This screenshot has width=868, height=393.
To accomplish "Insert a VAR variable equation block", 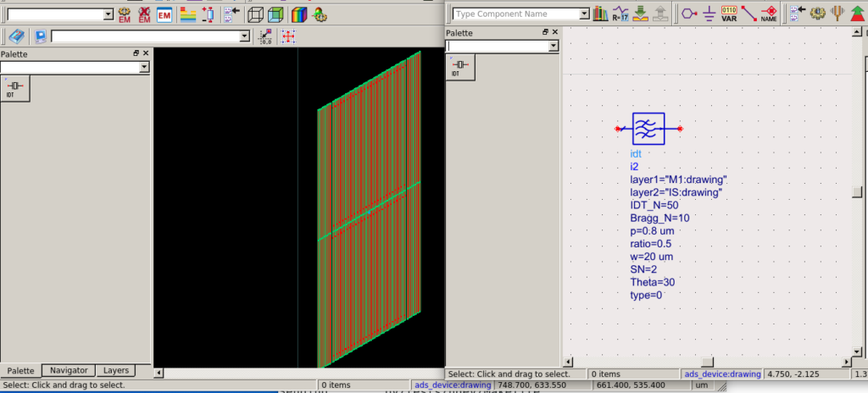I will (x=728, y=14).
